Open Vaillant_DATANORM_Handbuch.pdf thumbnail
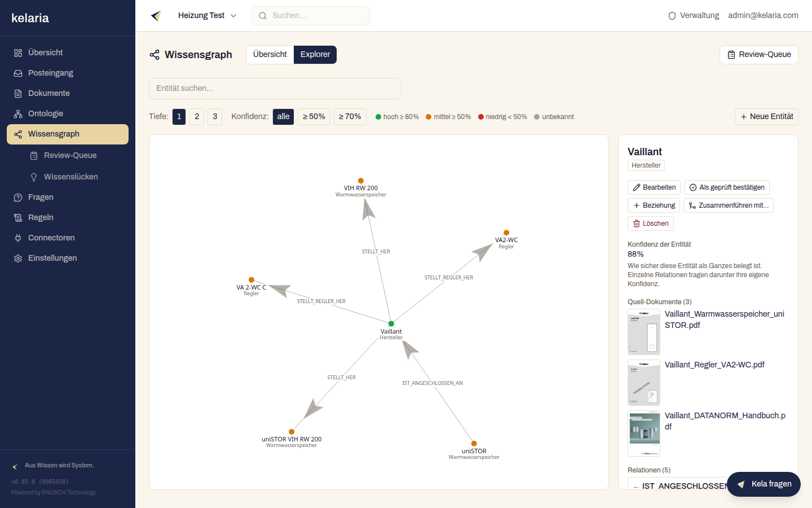Image resolution: width=812 pixels, height=508 pixels. tap(644, 433)
